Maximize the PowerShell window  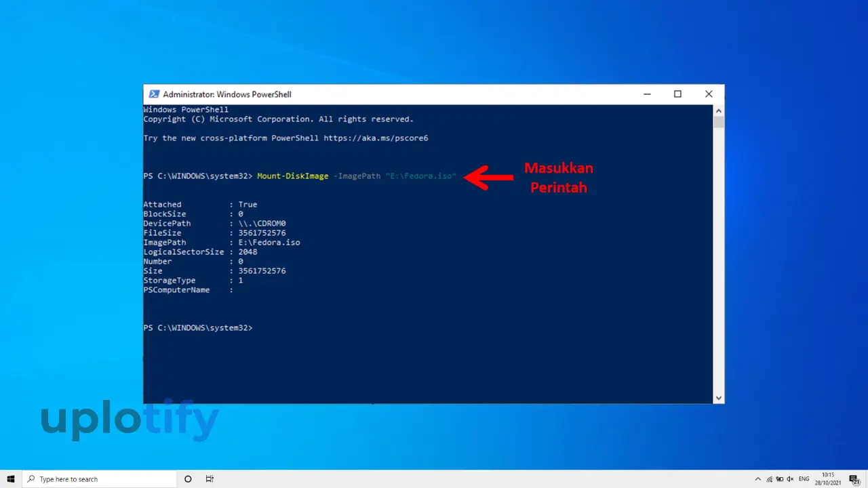tap(677, 94)
